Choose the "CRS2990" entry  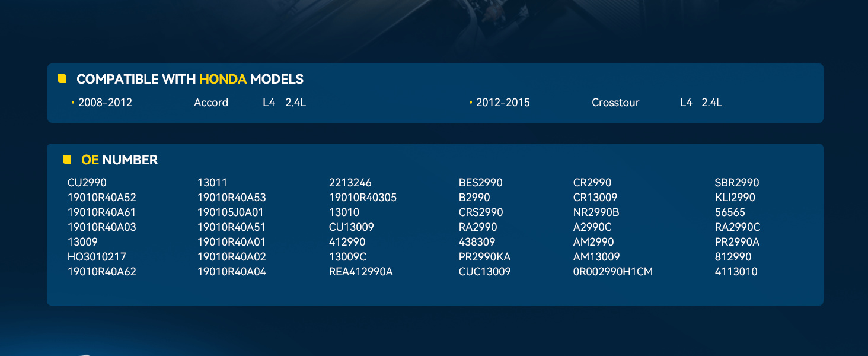[481, 212]
